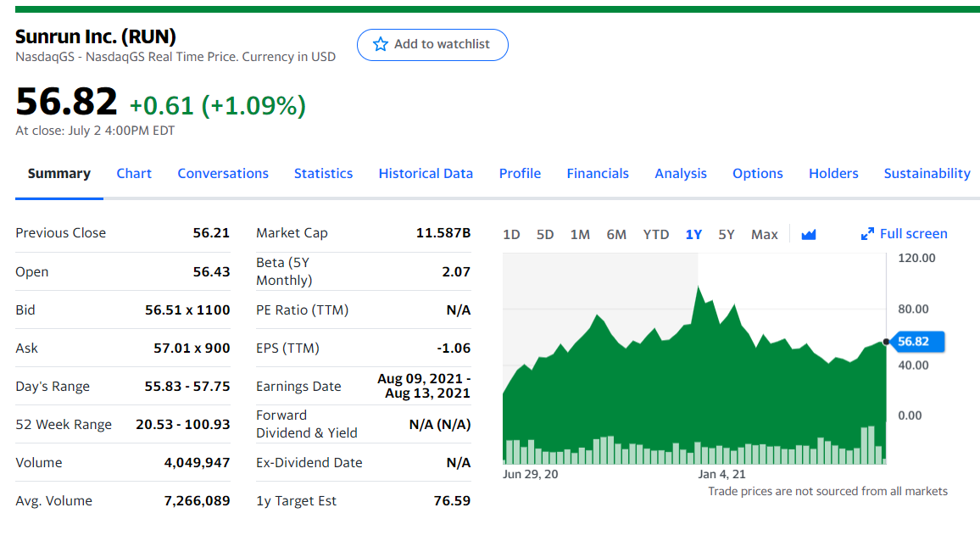The width and height of the screenshot is (980, 541).
Task: Select the 5D chart range
Action: pos(545,234)
